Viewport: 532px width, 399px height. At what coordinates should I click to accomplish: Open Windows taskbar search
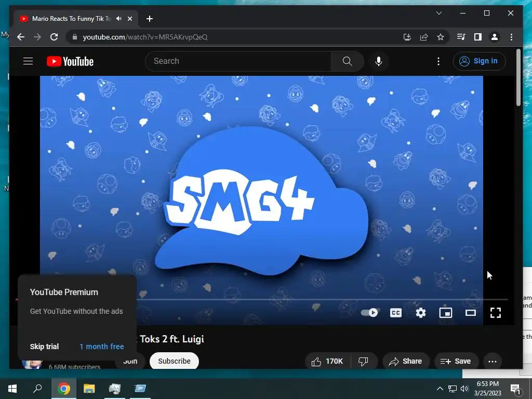point(37,389)
